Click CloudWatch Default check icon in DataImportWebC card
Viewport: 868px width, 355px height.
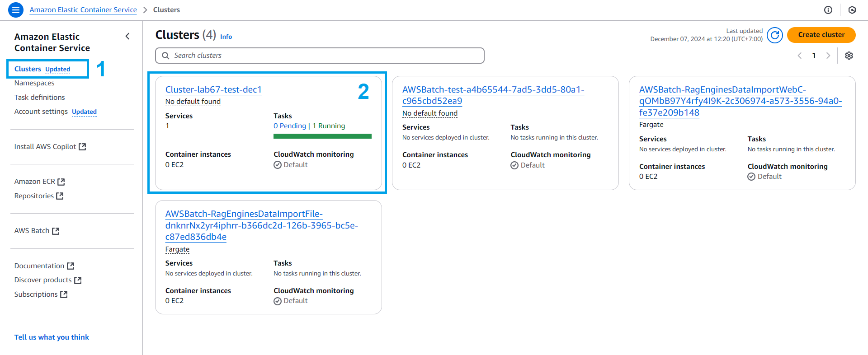point(751,177)
